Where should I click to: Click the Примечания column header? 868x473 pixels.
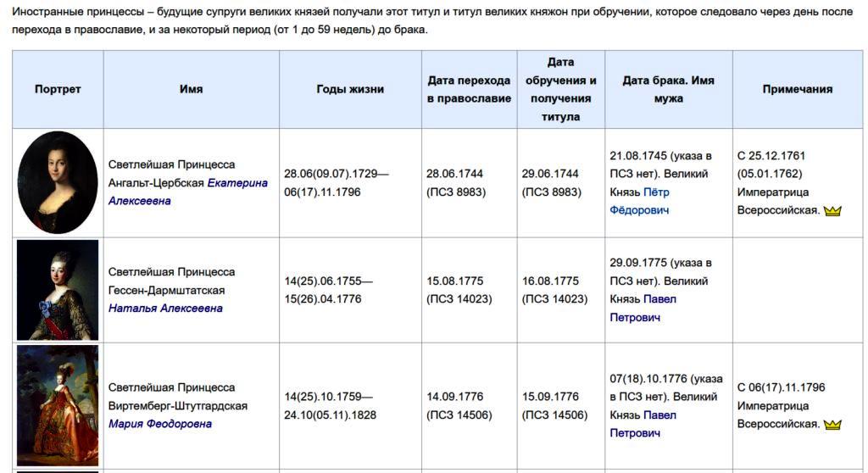click(797, 89)
